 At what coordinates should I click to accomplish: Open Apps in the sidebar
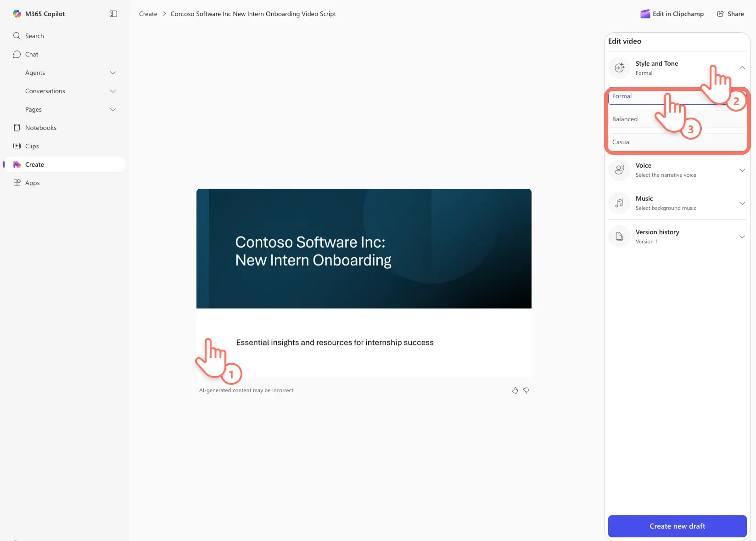[x=64, y=183]
